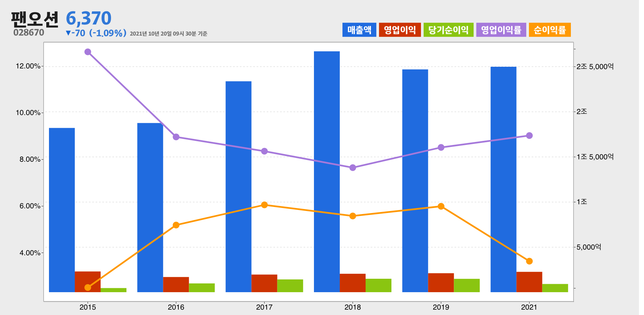
Task: Toggle the 순이익률 legend button
Action: point(550,30)
